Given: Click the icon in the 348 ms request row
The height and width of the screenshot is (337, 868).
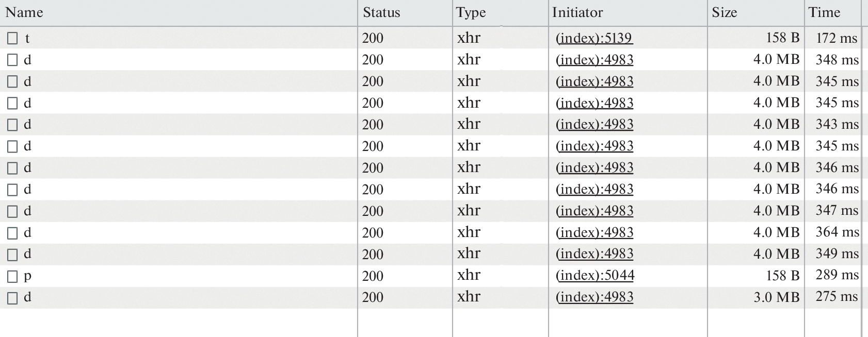Looking at the screenshot, I should pos(12,60).
